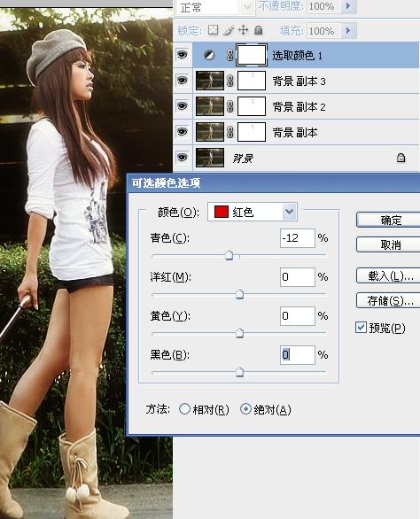Screen dimensions: 420x519
Task: Open the opacity 不透明度 arrow flyout
Action: (348, 6)
